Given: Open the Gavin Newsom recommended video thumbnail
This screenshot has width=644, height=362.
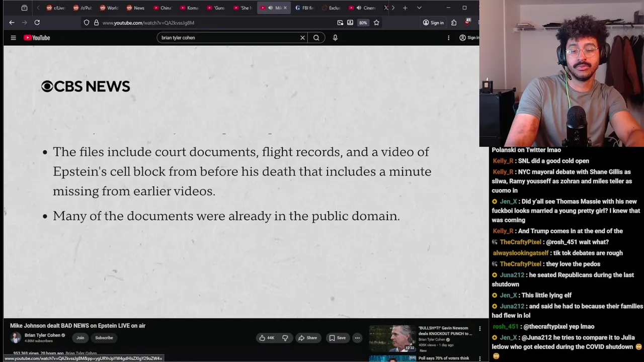Looking at the screenshot, I should [392, 339].
